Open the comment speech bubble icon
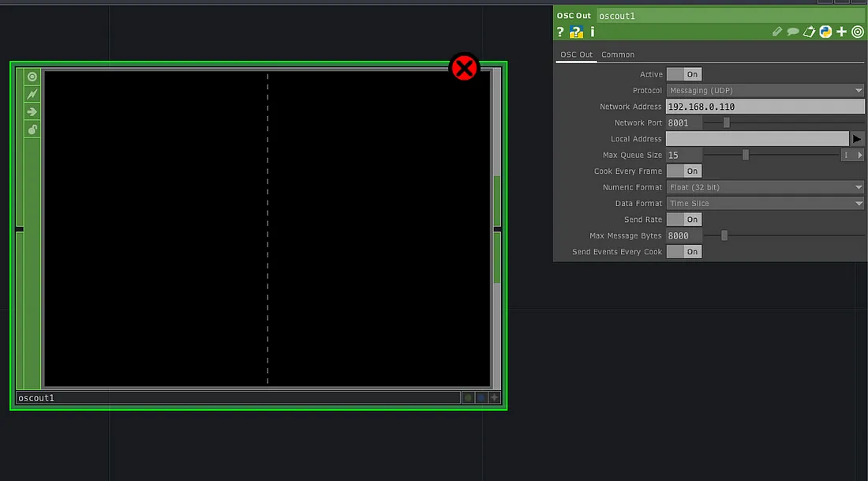 coord(793,32)
